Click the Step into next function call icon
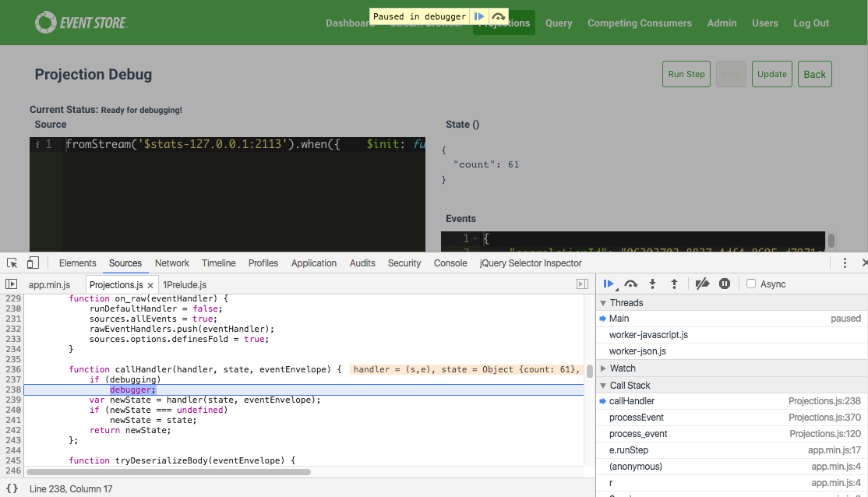This screenshot has width=868, height=497. pyautogui.click(x=652, y=284)
